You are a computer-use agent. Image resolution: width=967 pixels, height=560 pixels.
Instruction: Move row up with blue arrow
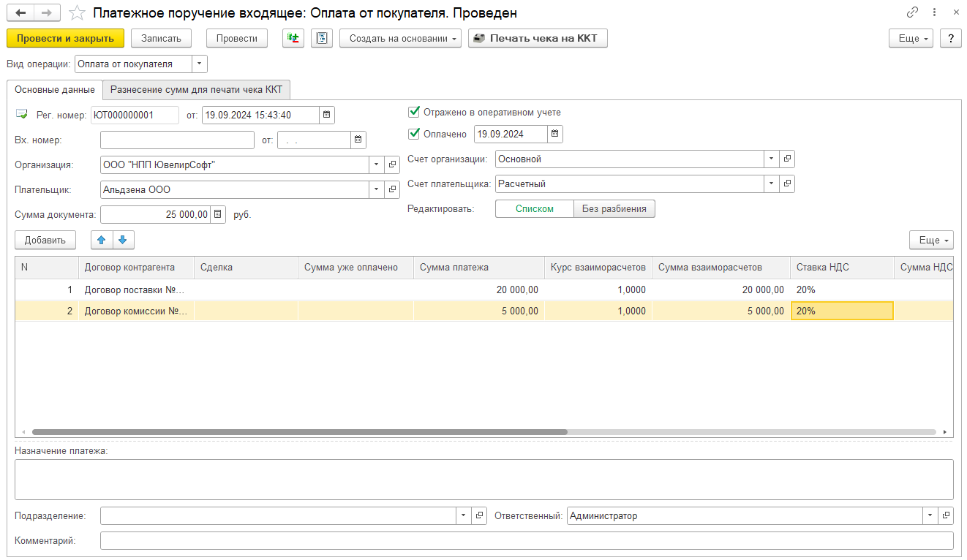[102, 240]
